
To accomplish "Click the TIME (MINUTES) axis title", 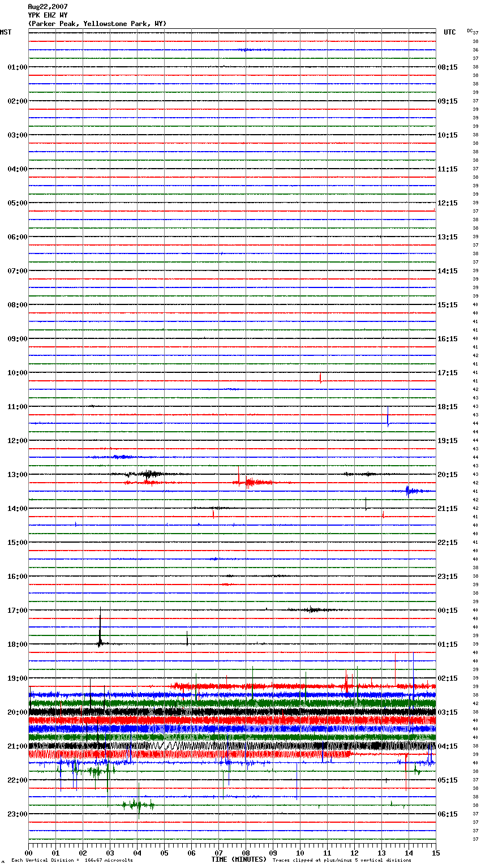I will click(x=239, y=860).
